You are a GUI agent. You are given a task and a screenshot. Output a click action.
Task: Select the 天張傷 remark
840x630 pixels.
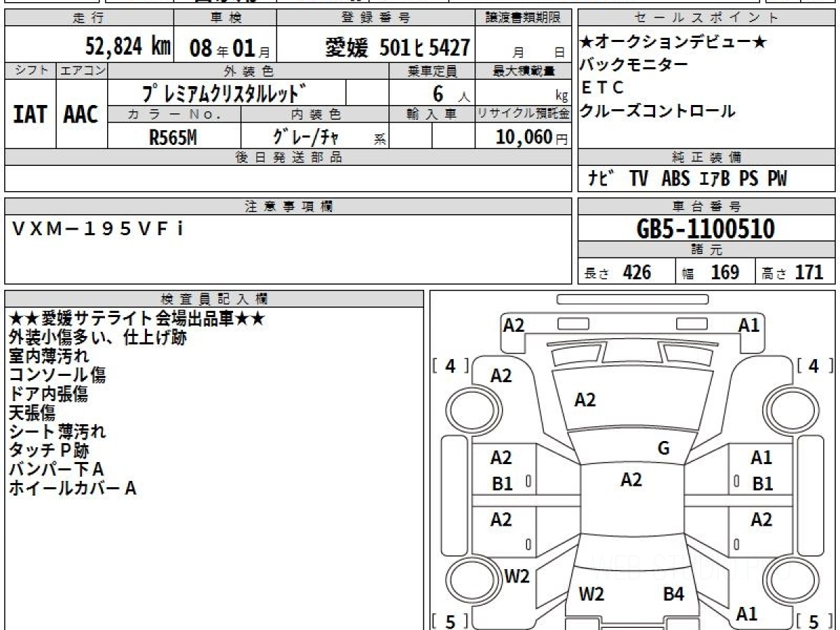tap(31, 413)
